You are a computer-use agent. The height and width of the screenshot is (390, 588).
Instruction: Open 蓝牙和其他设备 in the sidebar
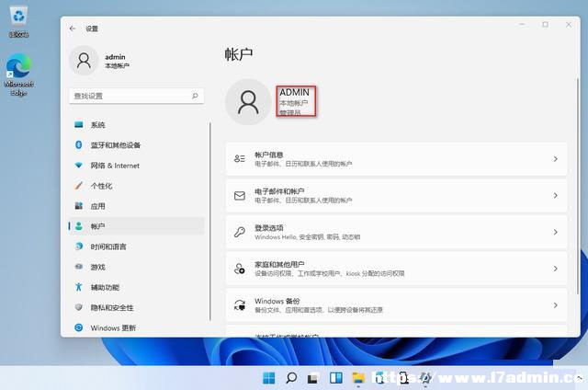[x=137, y=145]
